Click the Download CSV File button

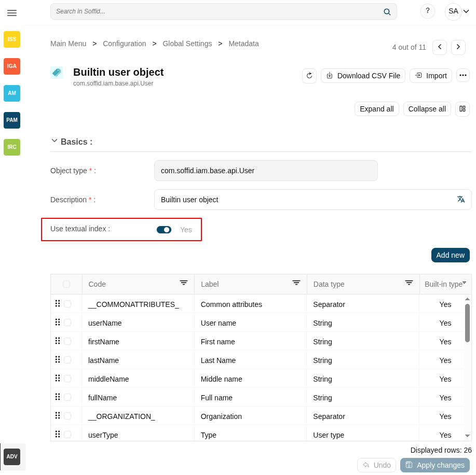tap(363, 76)
